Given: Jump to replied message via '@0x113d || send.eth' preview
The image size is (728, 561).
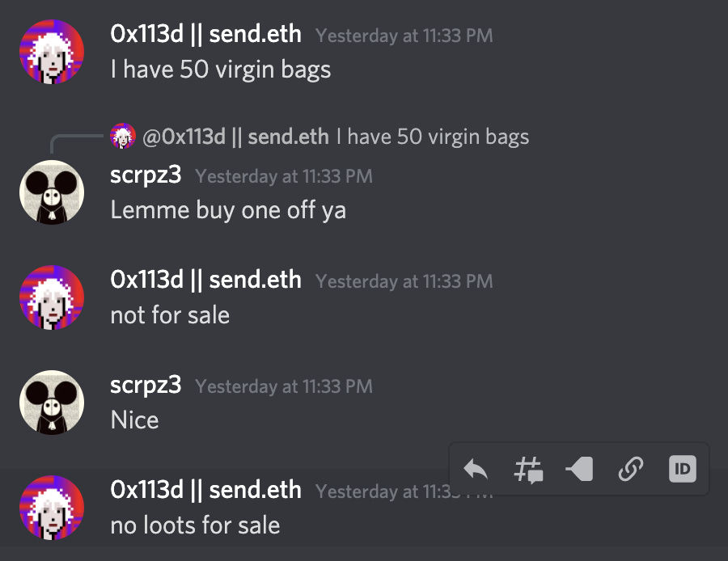Looking at the screenshot, I should pyautogui.click(x=236, y=137).
